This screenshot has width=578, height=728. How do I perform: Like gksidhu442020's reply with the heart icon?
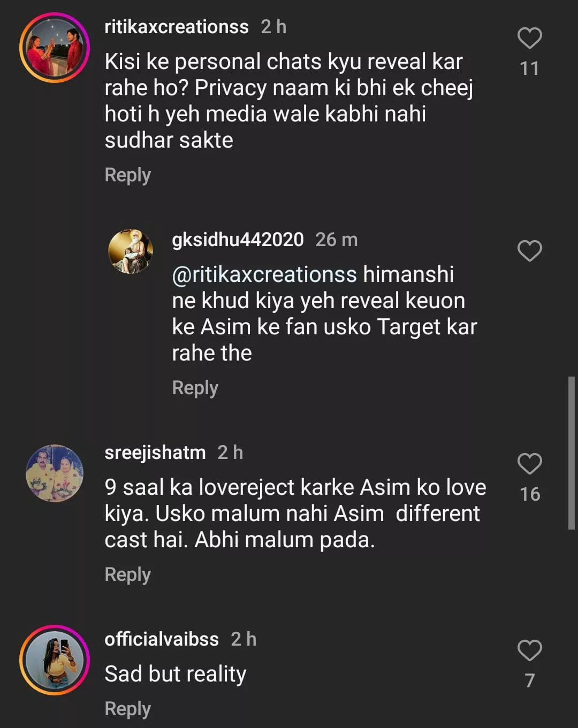pyautogui.click(x=529, y=251)
